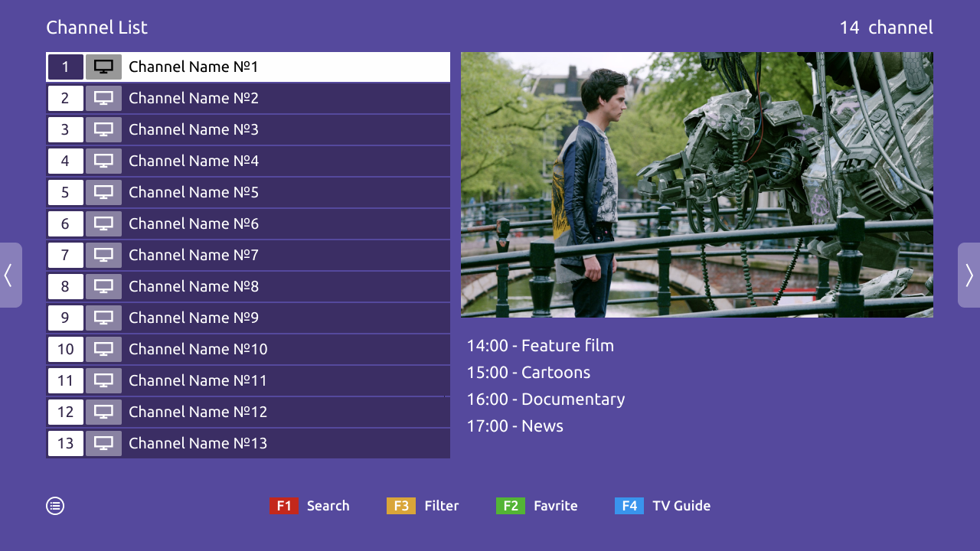Click the green F2 key icon

coord(511,505)
